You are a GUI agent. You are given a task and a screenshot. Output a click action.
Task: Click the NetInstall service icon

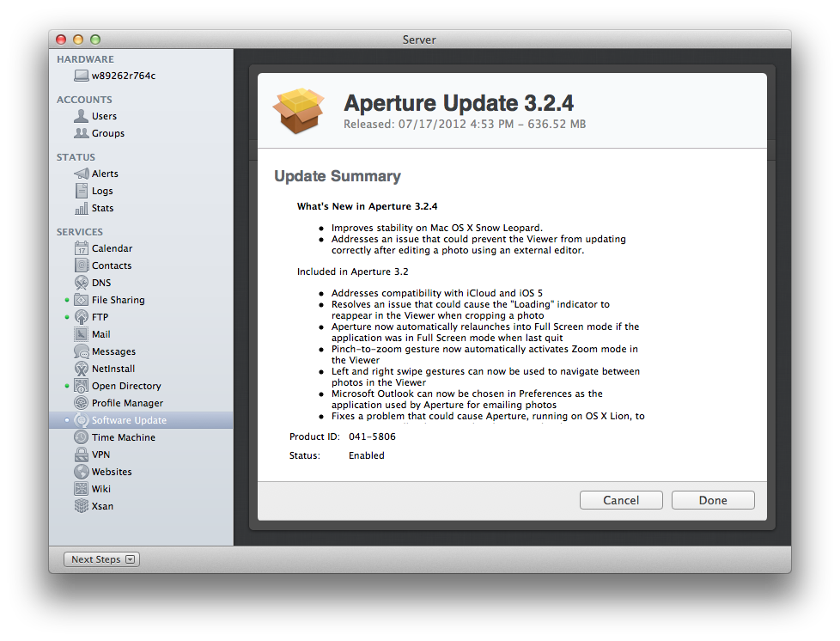(82, 369)
